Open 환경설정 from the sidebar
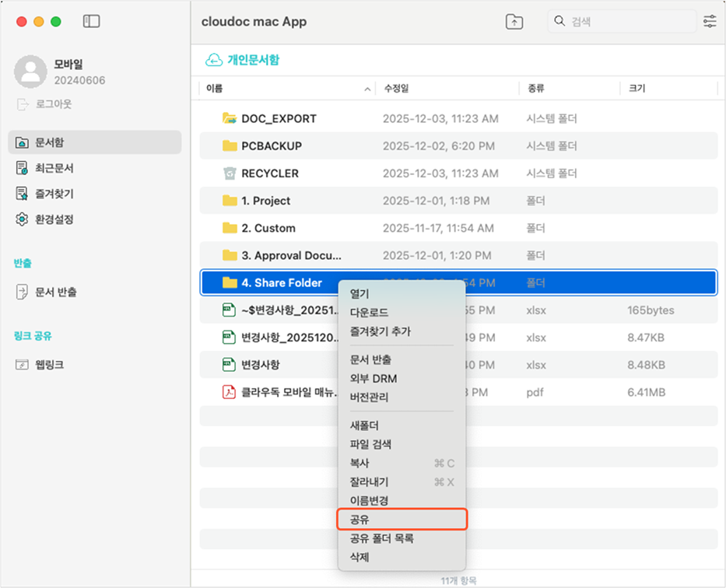 (54, 219)
